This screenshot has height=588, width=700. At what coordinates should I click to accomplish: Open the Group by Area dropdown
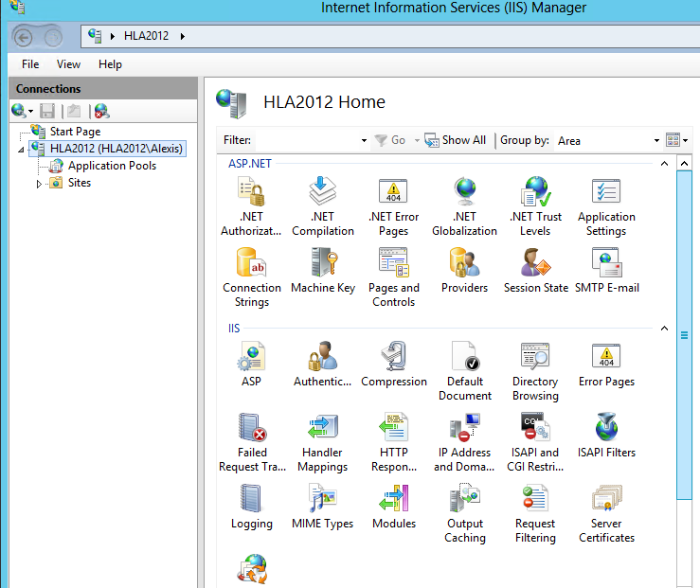656,141
